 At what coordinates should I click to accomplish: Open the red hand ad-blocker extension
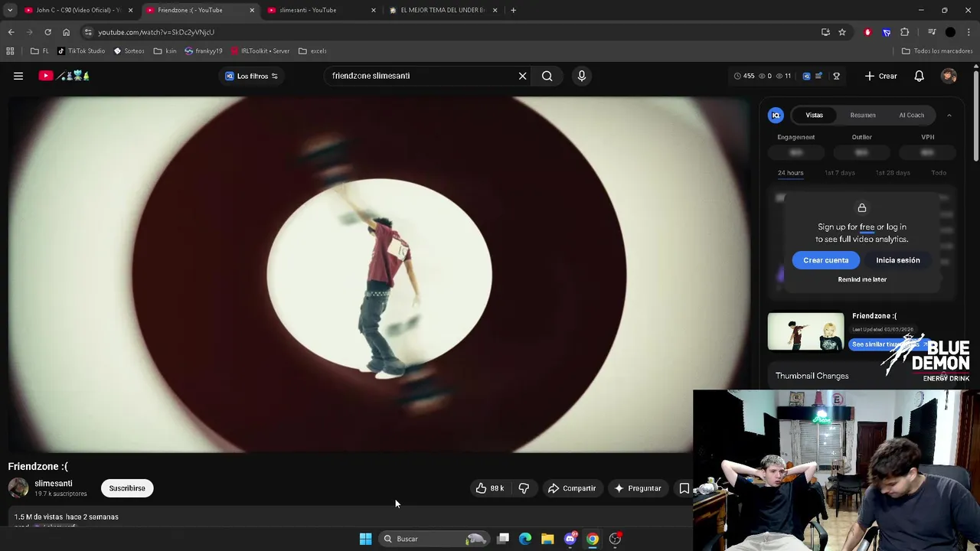tap(867, 32)
